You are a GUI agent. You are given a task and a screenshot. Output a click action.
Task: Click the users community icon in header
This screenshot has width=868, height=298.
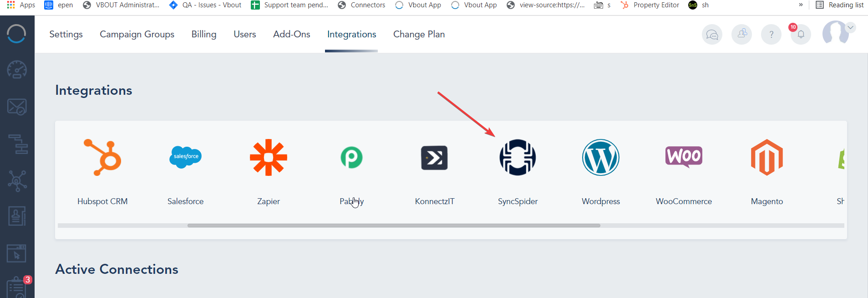[741, 34]
